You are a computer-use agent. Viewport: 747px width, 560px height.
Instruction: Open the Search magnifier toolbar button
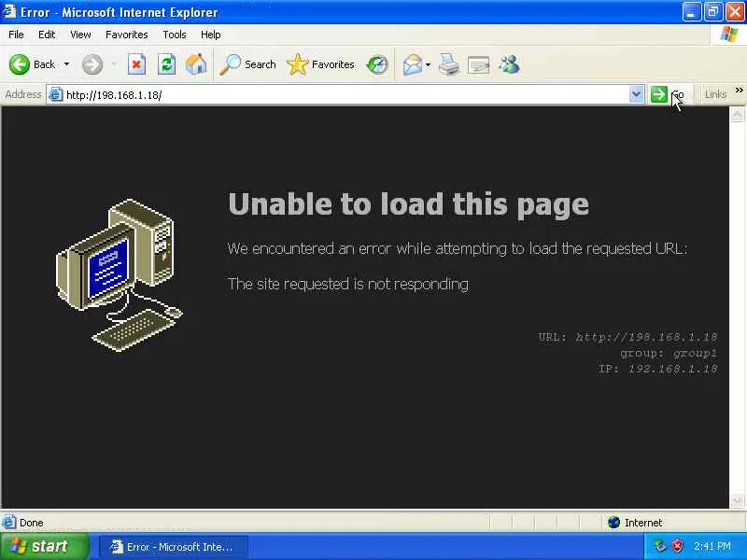click(x=247, y=64)
